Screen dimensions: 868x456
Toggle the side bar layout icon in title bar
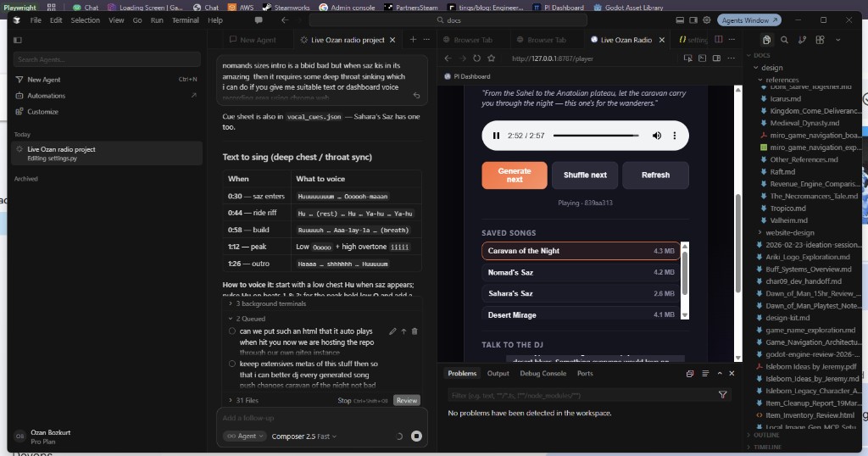click(x=693, y=20)
